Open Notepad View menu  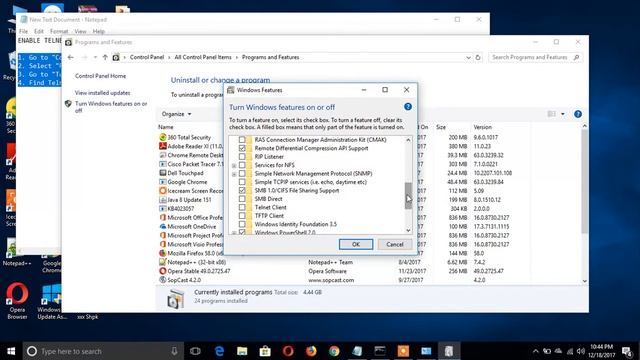click(x=80, y=31)
